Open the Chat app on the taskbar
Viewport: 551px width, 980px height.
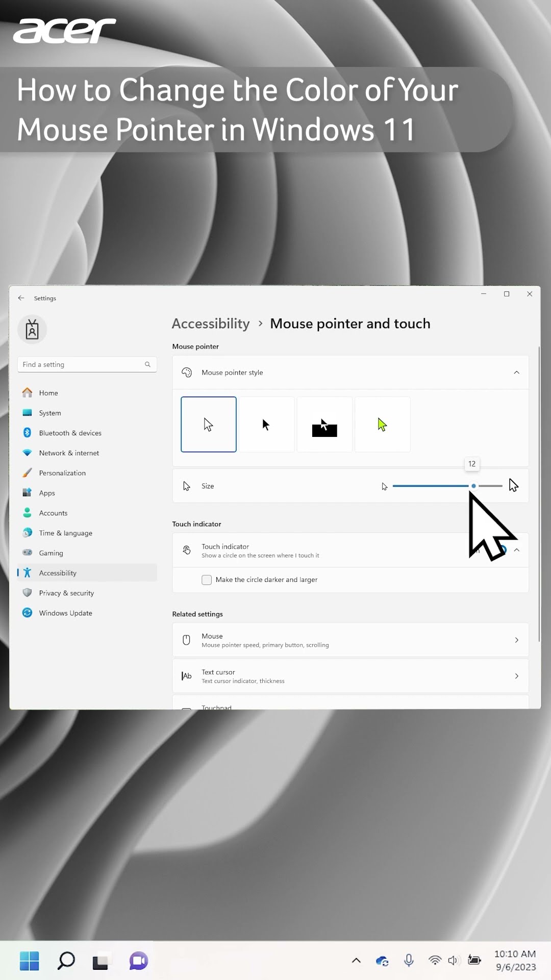(x=139, y=961)
